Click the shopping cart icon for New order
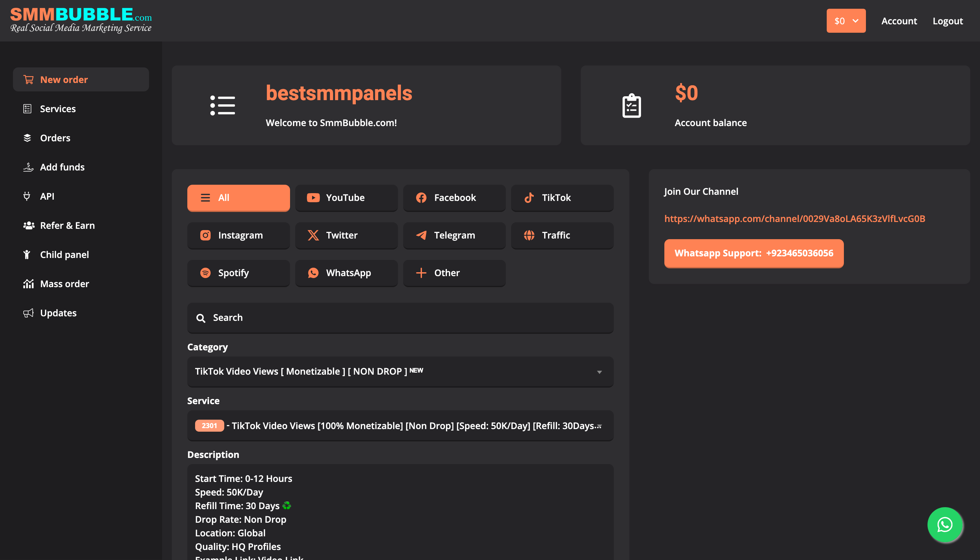The width and height of the screenshot is (980, 560). click(x=29, y=80)
